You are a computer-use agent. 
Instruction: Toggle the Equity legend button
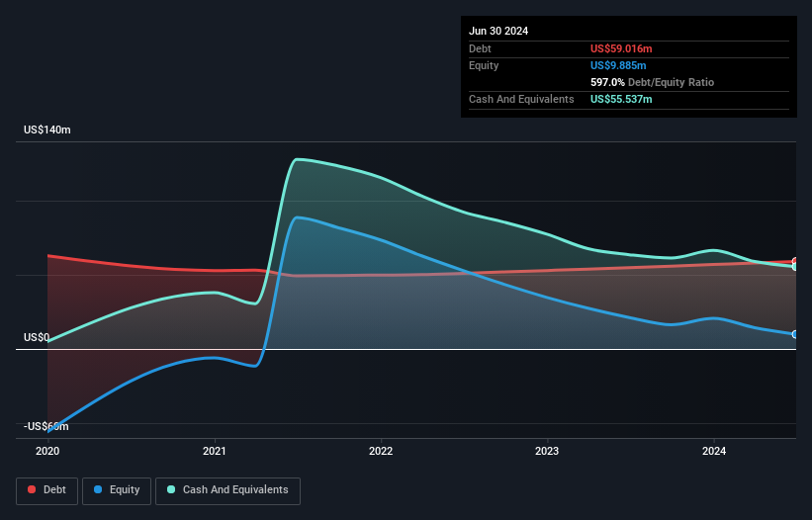coord(117,490)
